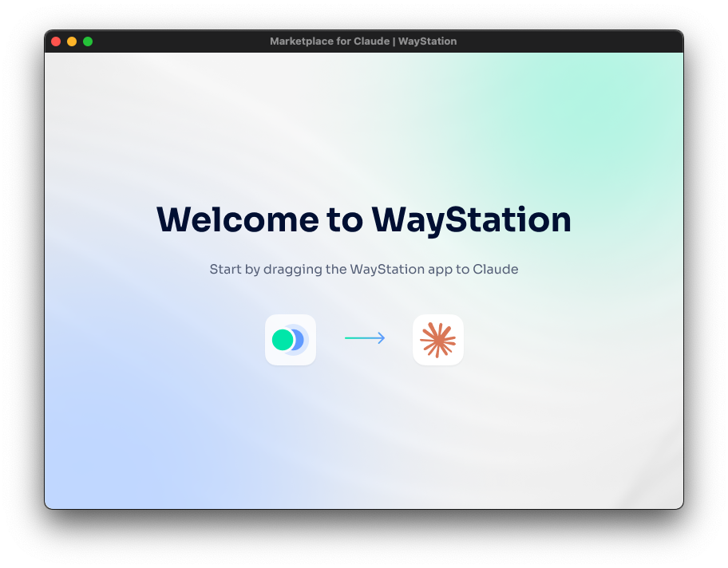Click the Claude starburst app icon
Image resolution: width=728 pixels, height=568 pixels.
click(437, 340)
